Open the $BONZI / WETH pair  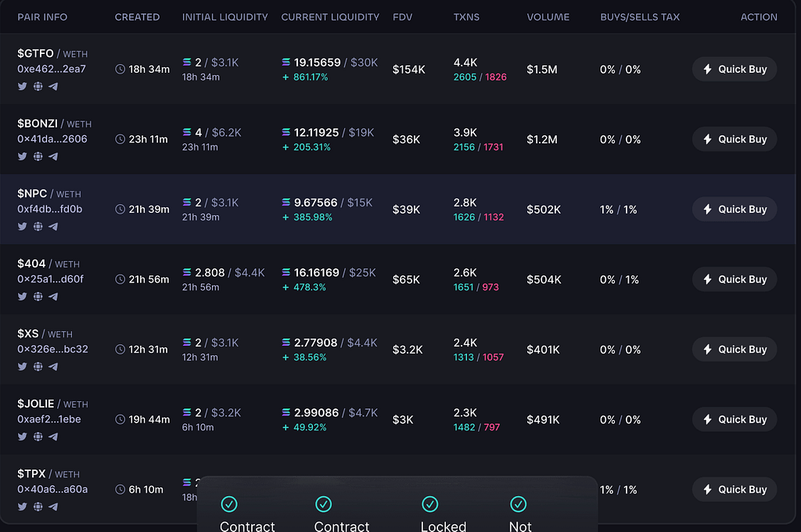pos(54,124)
